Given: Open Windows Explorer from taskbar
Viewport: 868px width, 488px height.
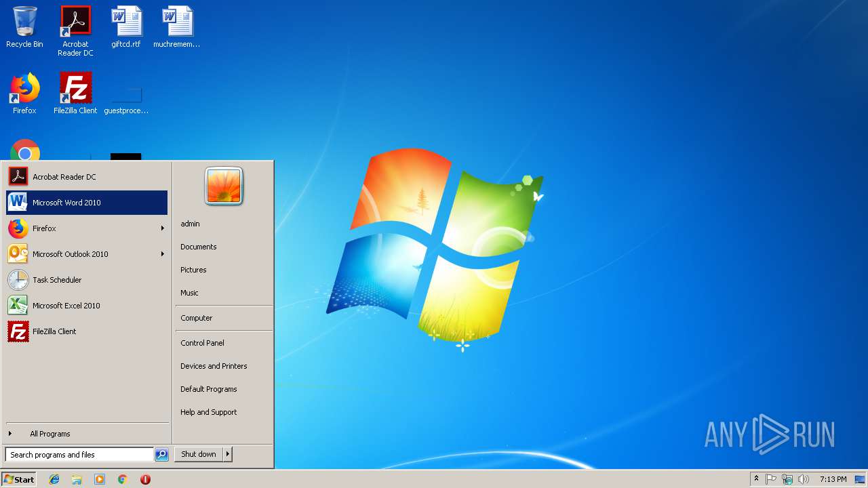Looking at the screenshot, I should (x=77, y=479).
